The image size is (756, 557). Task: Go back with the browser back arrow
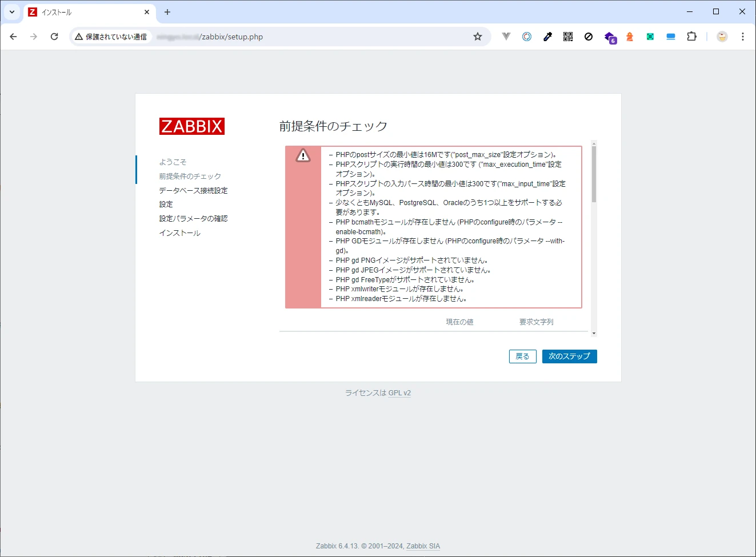point(13,37)
